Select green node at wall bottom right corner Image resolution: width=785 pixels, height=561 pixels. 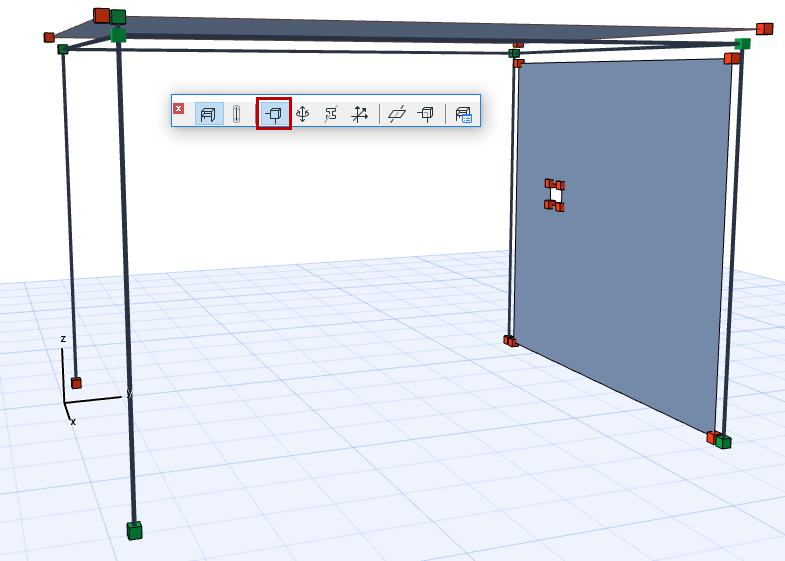tap(723, 441)
